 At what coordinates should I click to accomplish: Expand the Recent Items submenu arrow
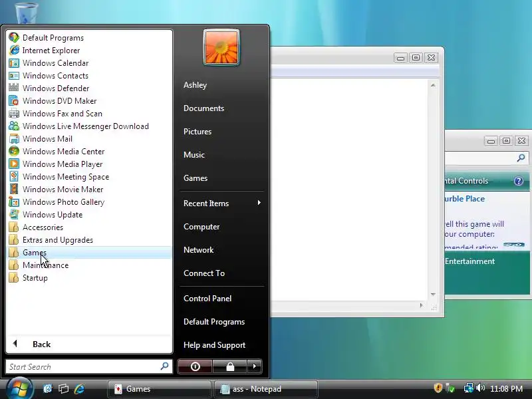259,203
